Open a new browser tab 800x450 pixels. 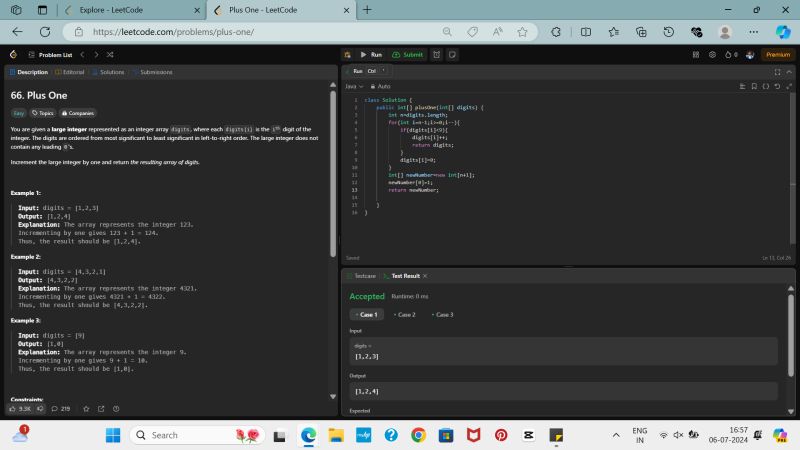(x=367, y=10)
